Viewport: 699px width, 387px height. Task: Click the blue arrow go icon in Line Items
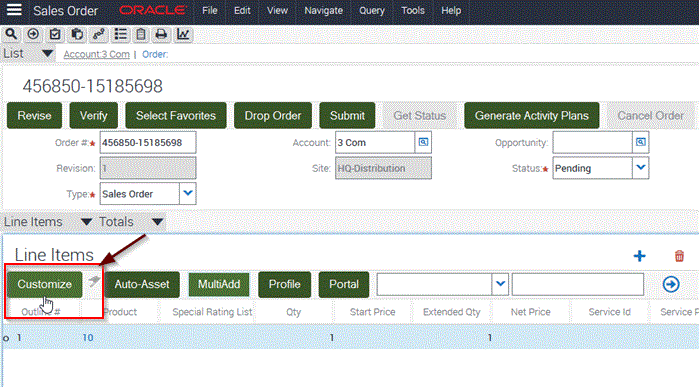tap(671, 284)
